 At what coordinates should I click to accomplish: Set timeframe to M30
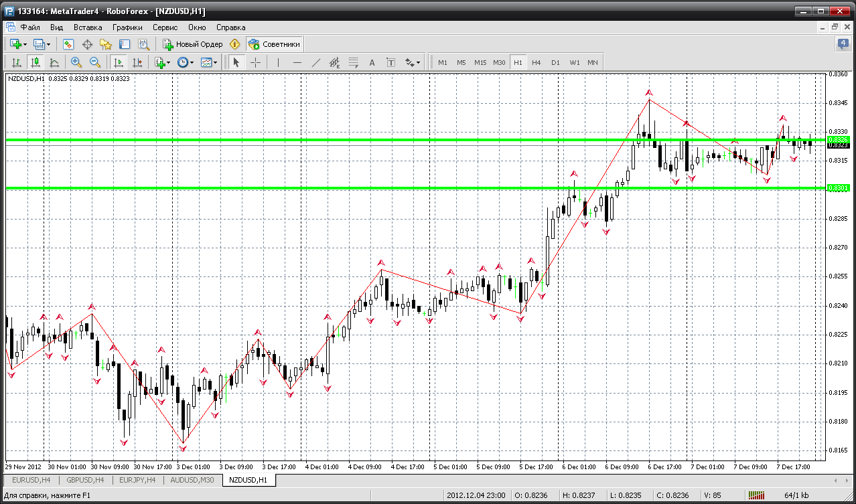click(x=499, y=62)
